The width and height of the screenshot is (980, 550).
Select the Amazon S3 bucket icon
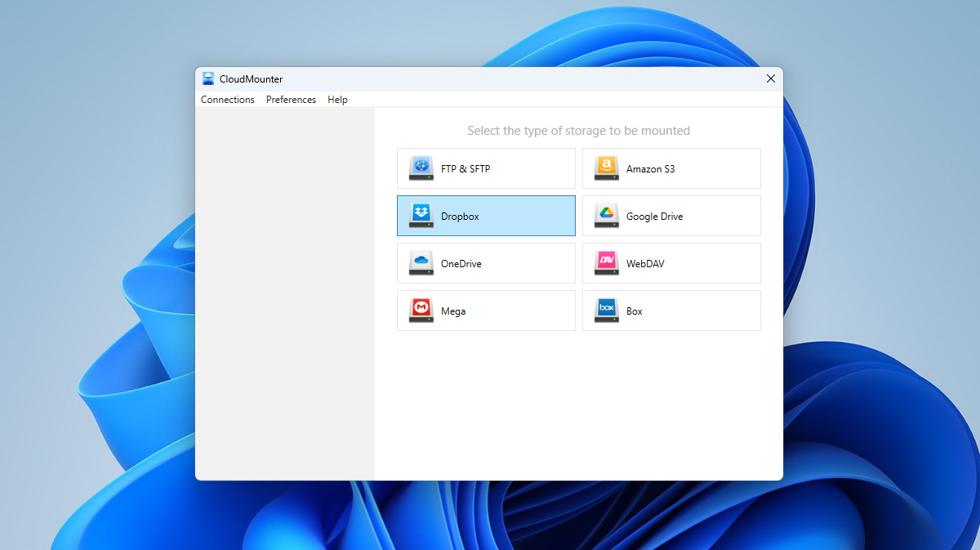[x=607, y=168]
